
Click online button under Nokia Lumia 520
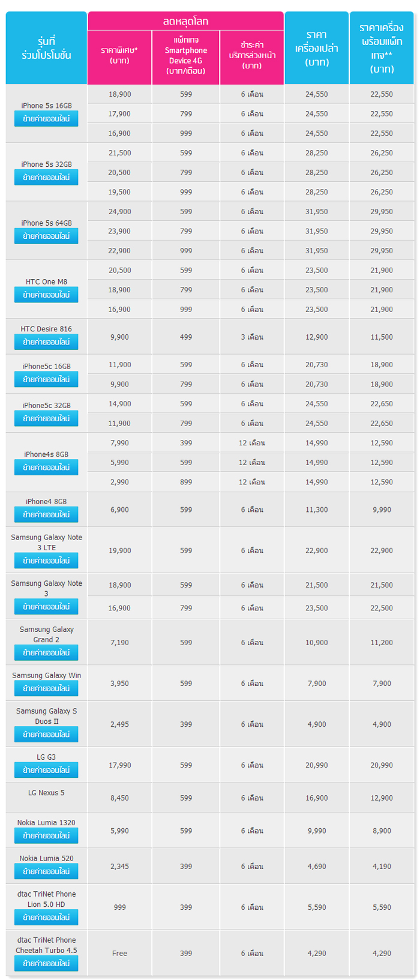click(x=46, y=871)
